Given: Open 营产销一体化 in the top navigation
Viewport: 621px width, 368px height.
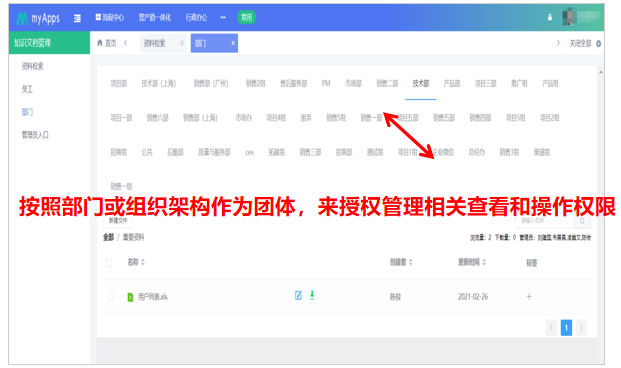Looking at the screenshot, I should 154,17.
